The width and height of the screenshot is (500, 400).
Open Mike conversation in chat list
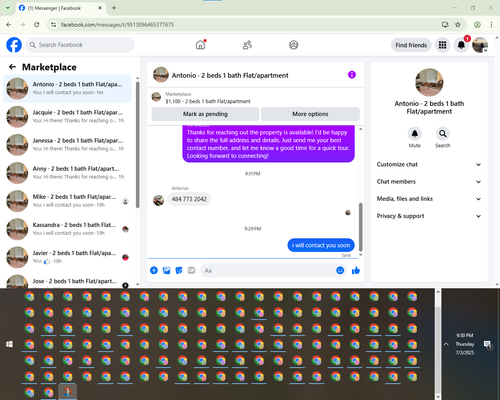click(x=67, y=201)
